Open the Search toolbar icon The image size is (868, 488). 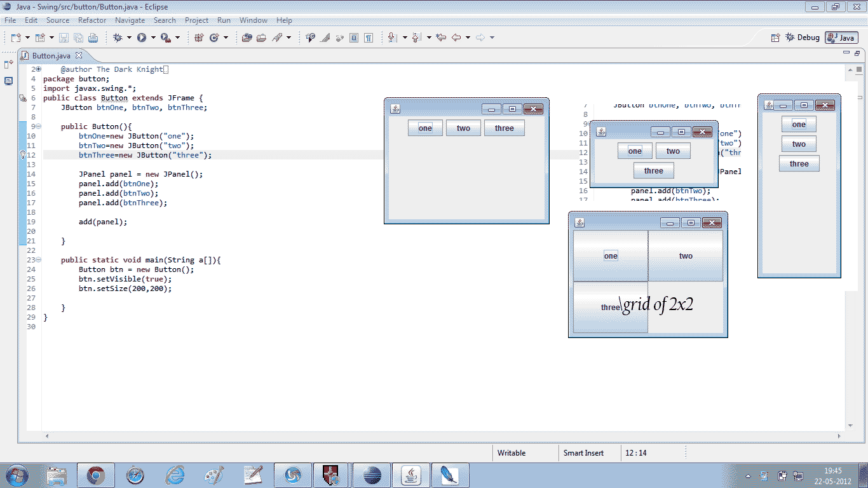tap(311, 37)
